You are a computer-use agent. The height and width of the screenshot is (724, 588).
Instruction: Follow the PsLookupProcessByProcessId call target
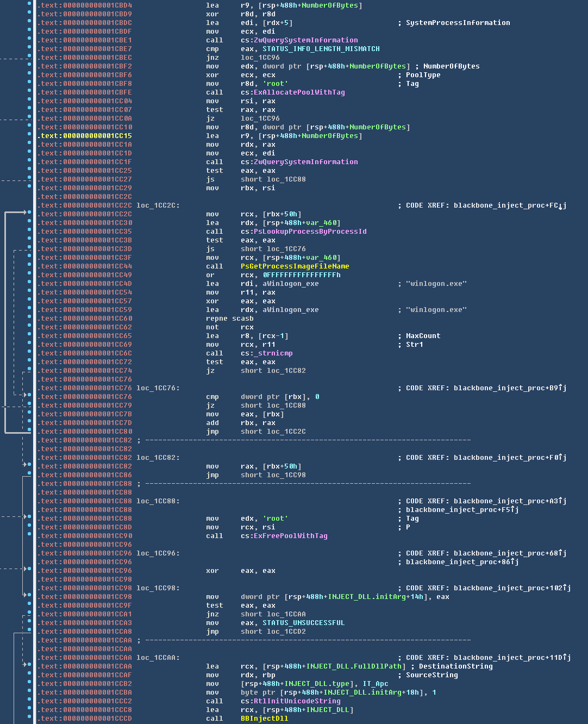[310, 232]
